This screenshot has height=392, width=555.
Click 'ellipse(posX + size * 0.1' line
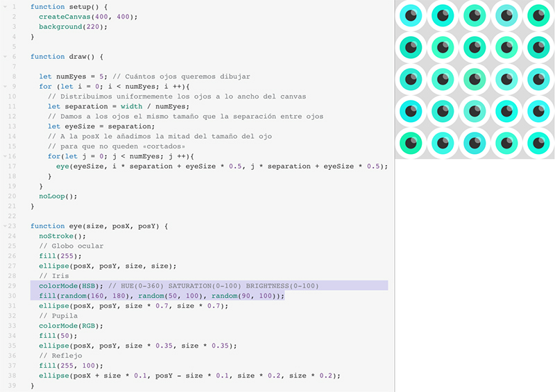click(x=189, y=375)
